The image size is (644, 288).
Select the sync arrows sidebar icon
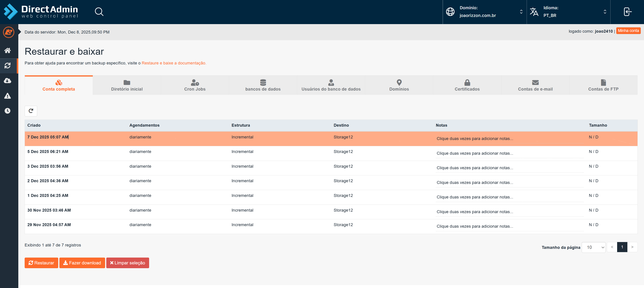(x=8, y=66)
